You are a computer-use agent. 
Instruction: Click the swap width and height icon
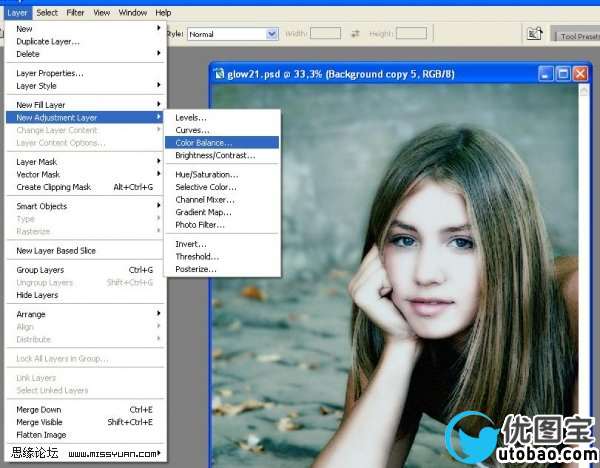(354, 33)
